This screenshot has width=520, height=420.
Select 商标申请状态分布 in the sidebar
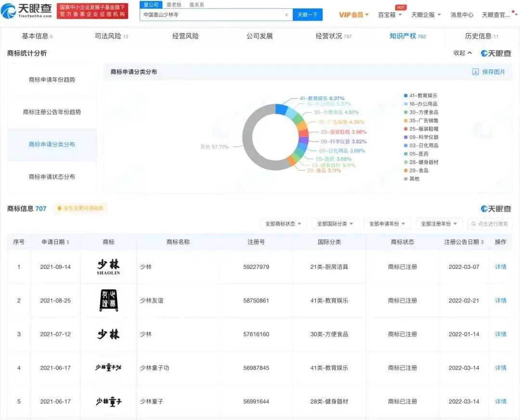coord(52,177)
